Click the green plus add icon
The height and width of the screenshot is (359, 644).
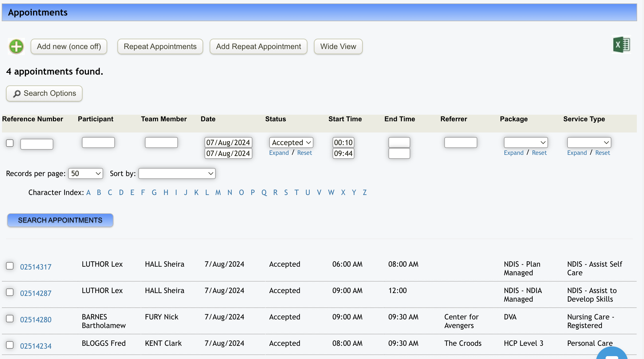16,46
